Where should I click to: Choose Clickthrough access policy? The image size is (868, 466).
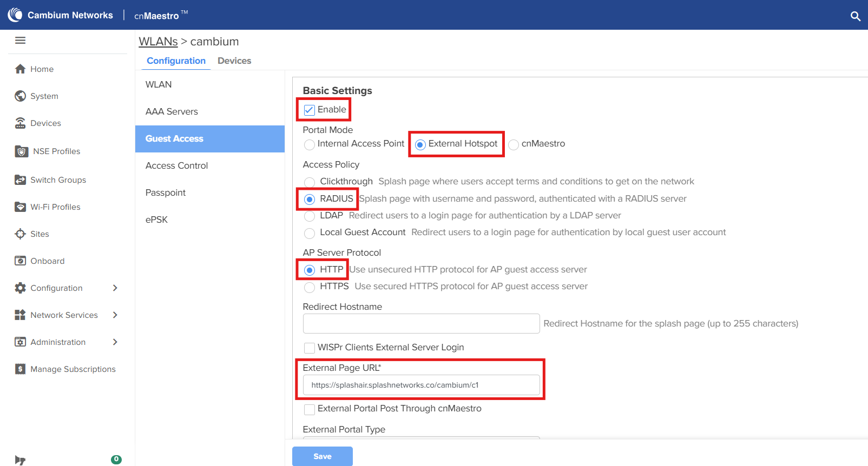point(310,182)
